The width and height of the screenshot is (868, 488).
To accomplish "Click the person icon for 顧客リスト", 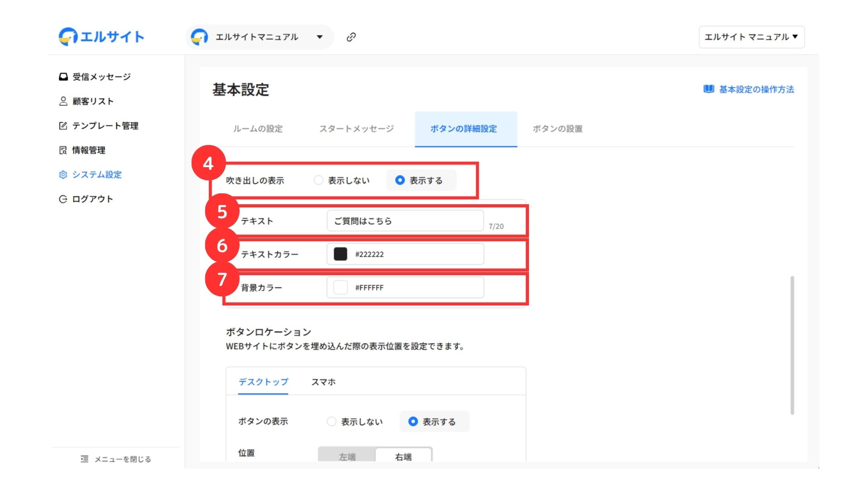I will click(x=63, y=101).
